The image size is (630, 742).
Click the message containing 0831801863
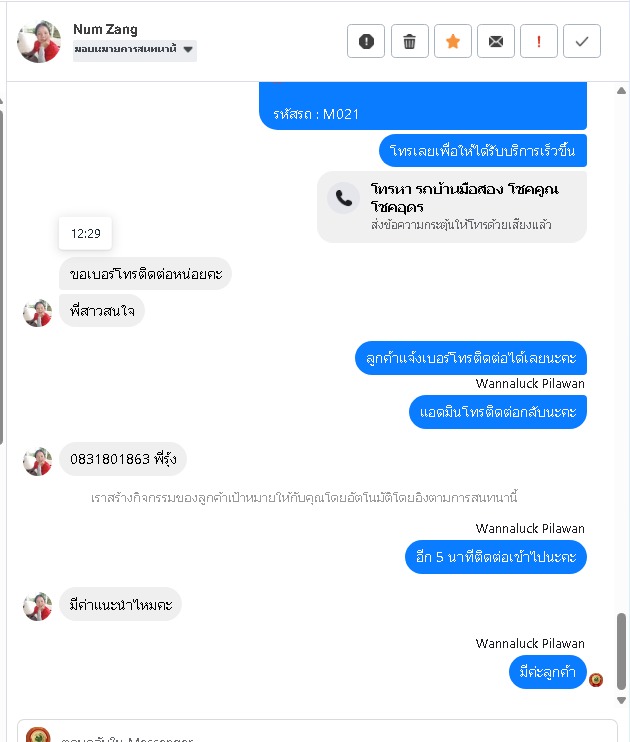click(123, 459)
